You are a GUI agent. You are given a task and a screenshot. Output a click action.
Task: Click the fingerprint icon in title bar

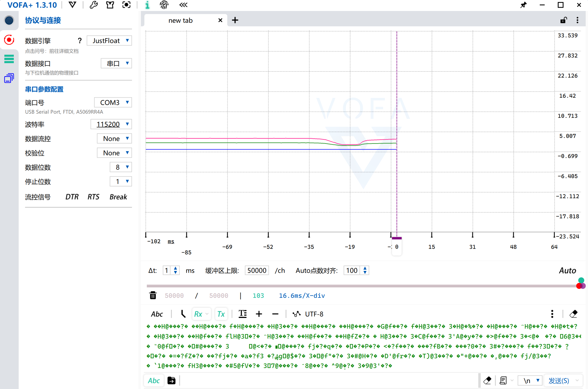click(x=164, y=5)
